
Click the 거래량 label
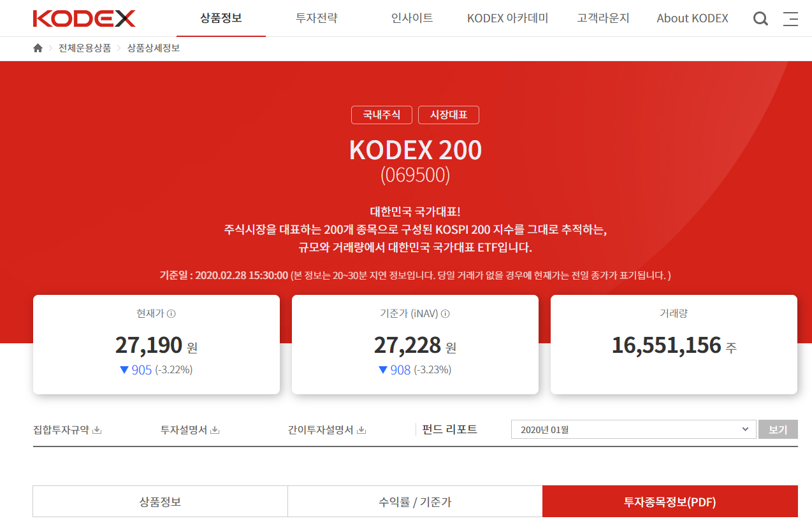[674, 313]
